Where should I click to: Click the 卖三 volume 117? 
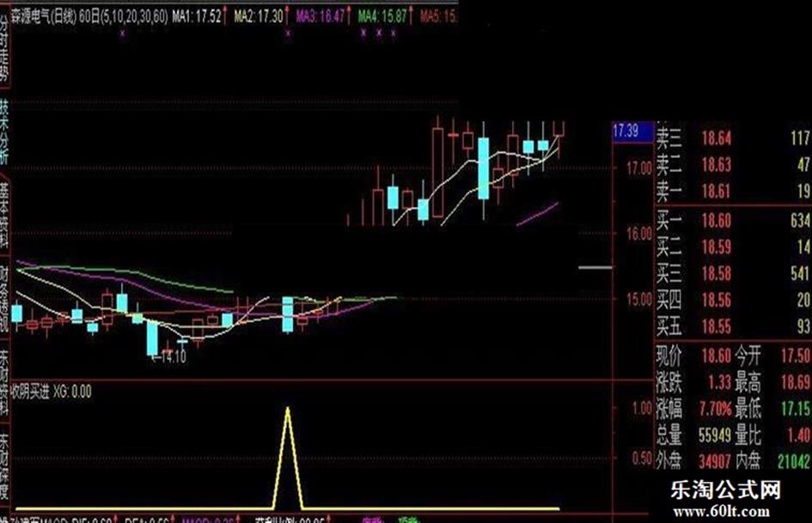801,138
